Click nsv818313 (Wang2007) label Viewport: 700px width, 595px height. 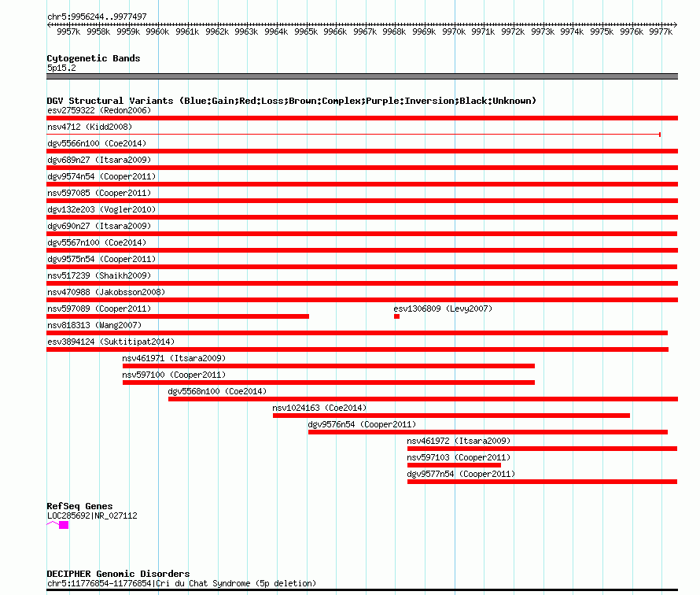[x=94, y=325]
